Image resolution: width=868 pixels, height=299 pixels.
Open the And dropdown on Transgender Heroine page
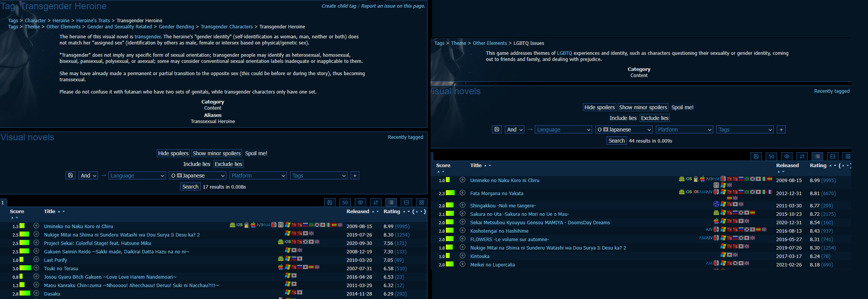click(88, 176)
